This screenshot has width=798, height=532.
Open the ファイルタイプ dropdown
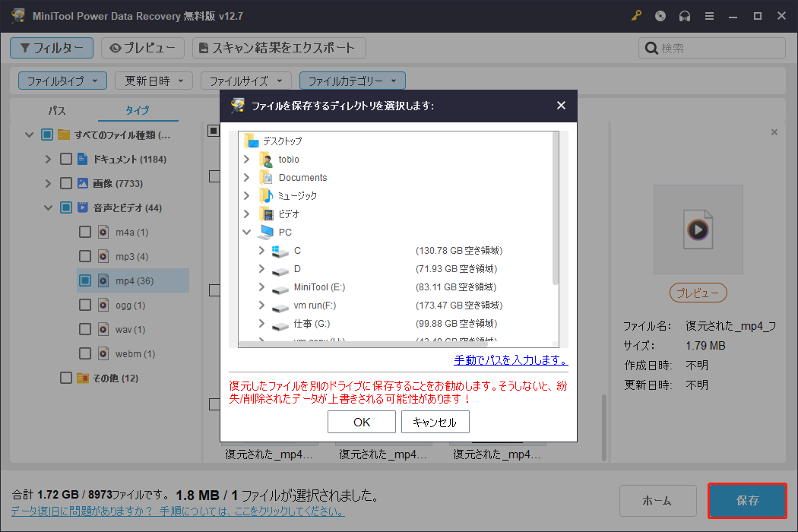pos(62,80)
